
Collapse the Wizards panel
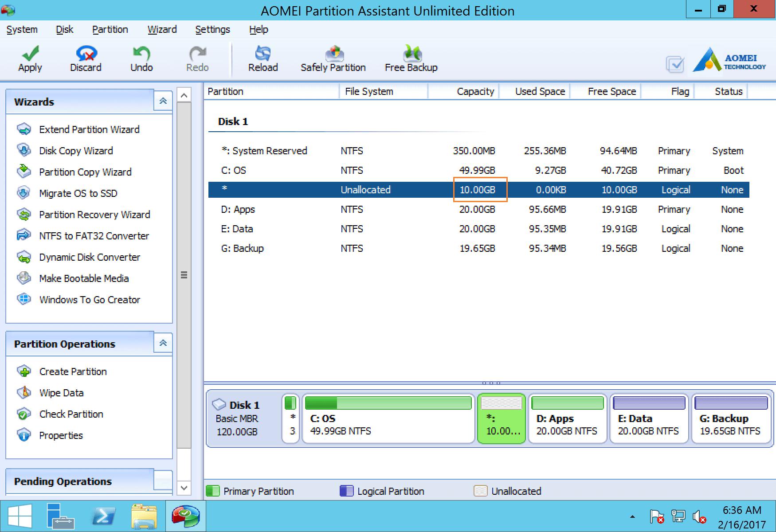coord(163,101)
